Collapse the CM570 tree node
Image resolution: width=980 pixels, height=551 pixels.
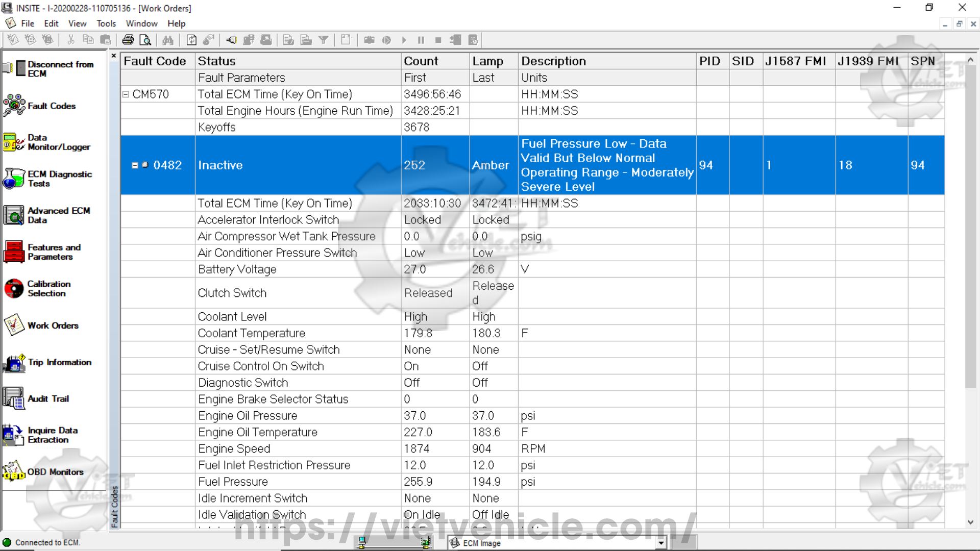tap(126, 94)
